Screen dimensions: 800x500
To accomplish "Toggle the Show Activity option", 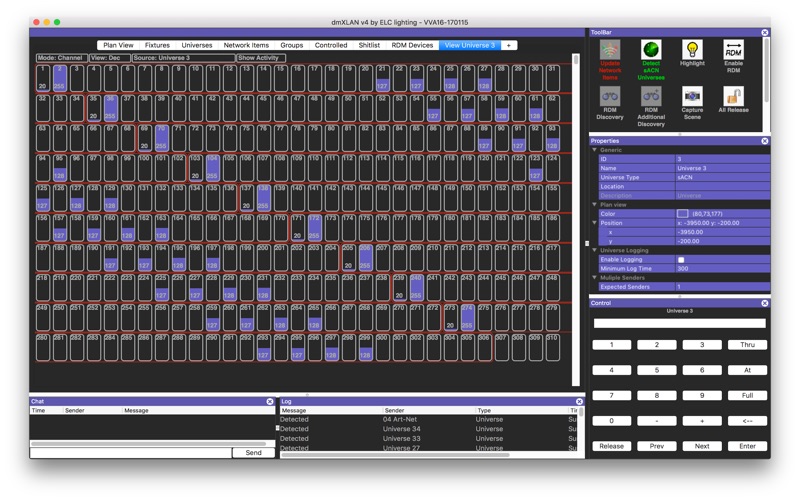I will click(260, 58).
